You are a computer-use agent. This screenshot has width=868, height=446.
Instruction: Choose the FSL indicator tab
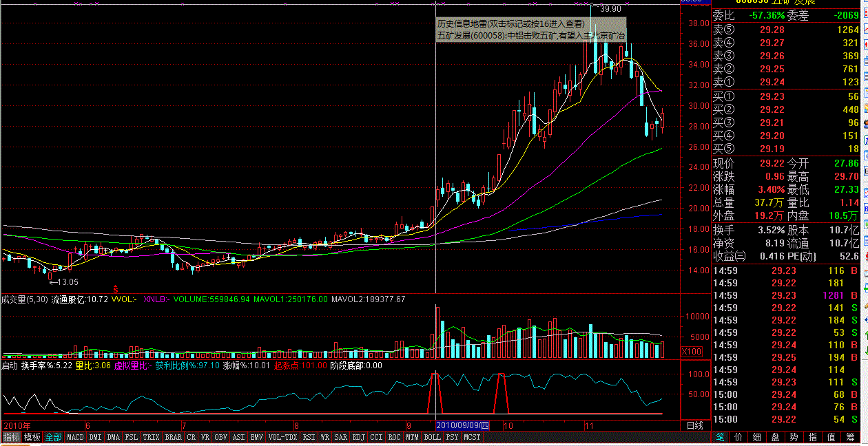pos(132,437)
